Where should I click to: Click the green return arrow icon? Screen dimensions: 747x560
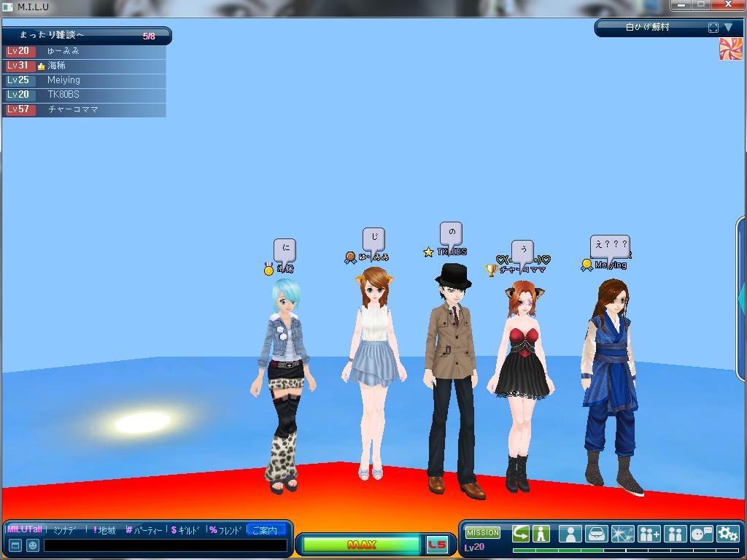pos(520,534)
